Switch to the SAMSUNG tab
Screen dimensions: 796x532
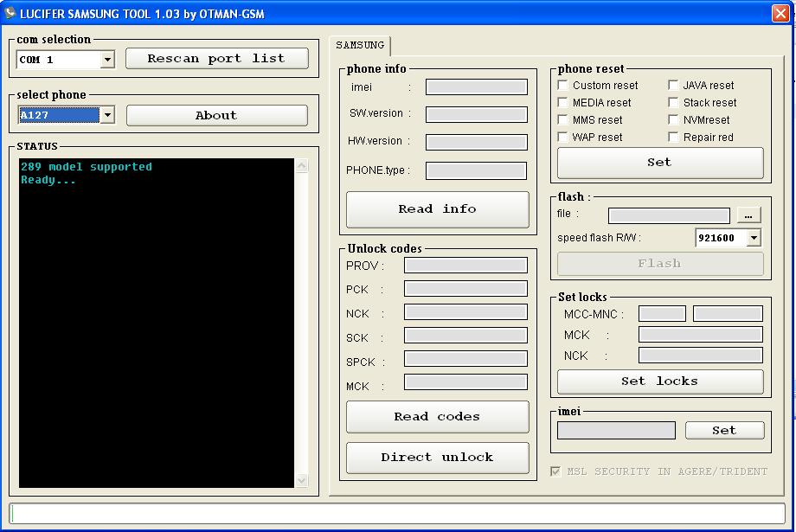360,45
